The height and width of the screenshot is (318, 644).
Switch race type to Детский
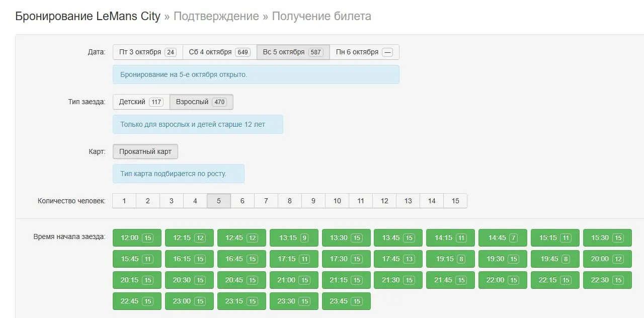[x=141, y=102]
